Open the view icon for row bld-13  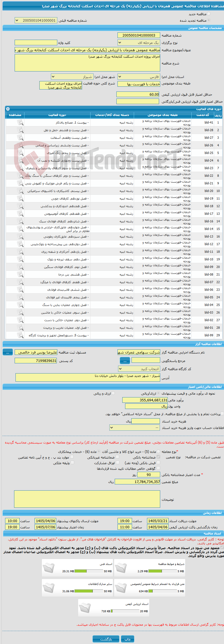coord(20,236)
